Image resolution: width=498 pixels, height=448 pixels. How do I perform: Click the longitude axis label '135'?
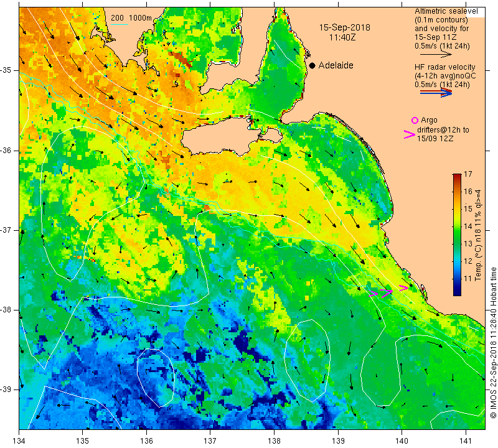click(83, 441)
